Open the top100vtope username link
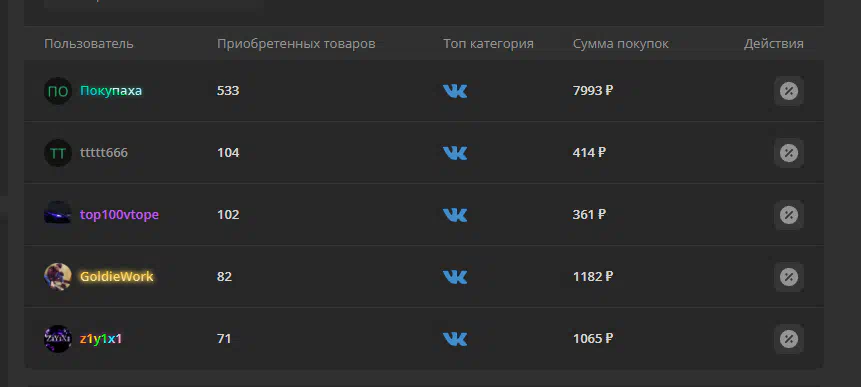Viewport: 861px width, 387px height. pos(119,215)
